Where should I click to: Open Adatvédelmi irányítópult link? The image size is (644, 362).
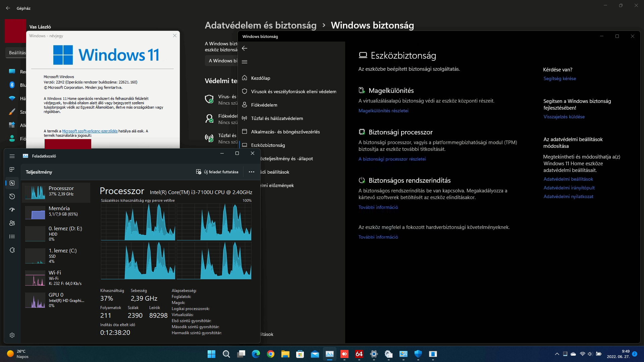coord(569,188)
